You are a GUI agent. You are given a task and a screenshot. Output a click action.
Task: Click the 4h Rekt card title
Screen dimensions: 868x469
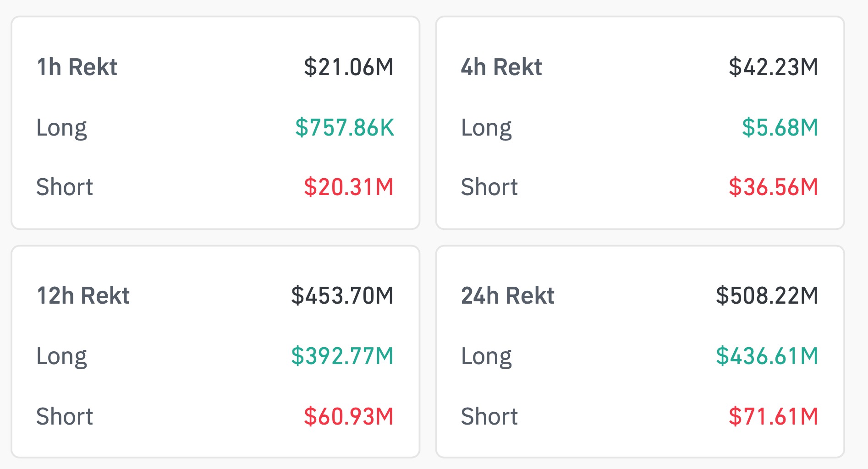coord(501,67)
